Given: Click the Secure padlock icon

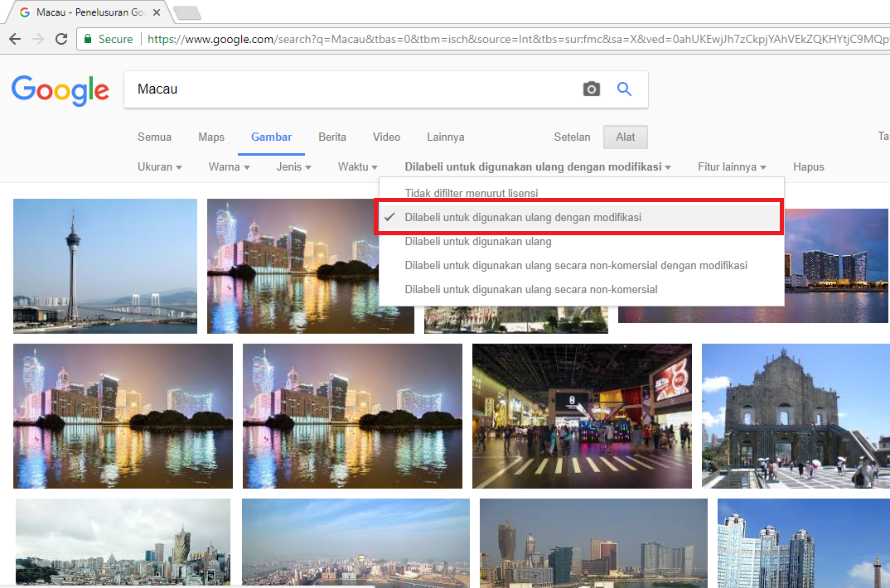Looking at the screenshot, I should 87,38.
